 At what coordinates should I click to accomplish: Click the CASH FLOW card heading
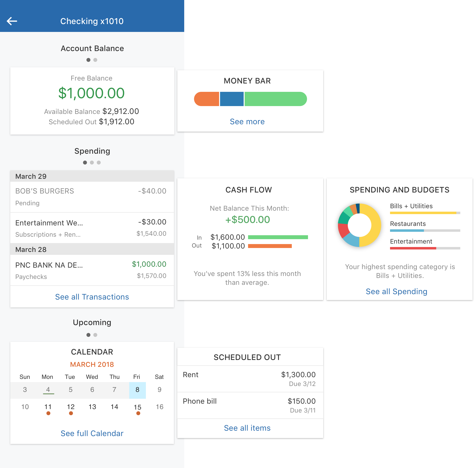click(249, 190)
